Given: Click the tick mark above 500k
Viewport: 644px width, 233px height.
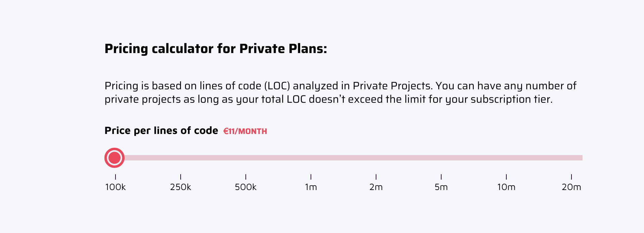Looking at the screenshot, I should click(246, 177).
